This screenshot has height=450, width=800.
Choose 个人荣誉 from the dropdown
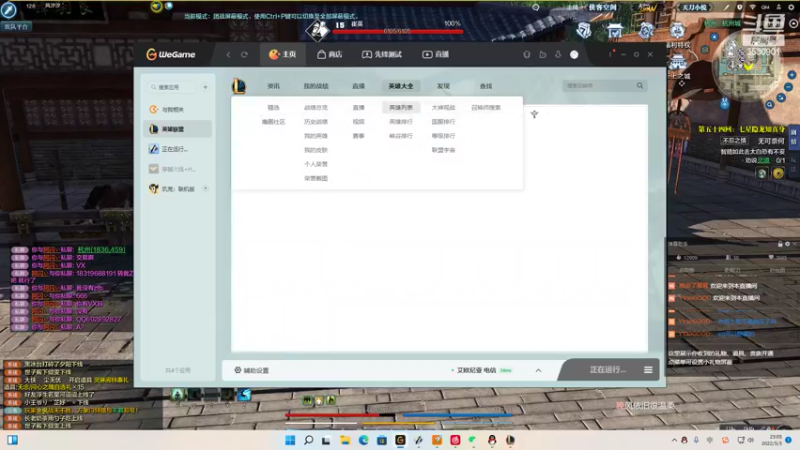pos(316,164)
